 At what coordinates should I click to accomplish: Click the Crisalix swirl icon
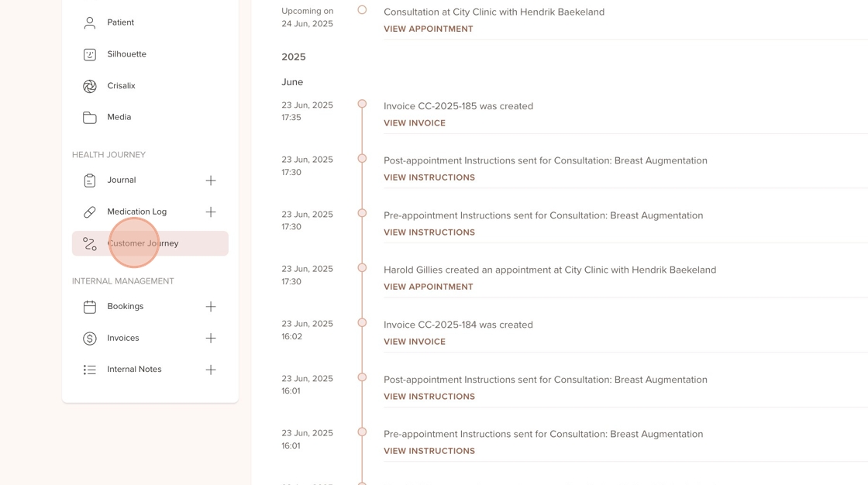click(x=90, y=86)
